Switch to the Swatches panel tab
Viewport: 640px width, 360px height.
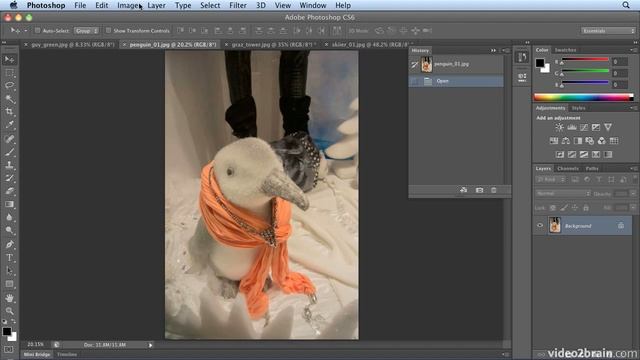(x=565, y=50)
